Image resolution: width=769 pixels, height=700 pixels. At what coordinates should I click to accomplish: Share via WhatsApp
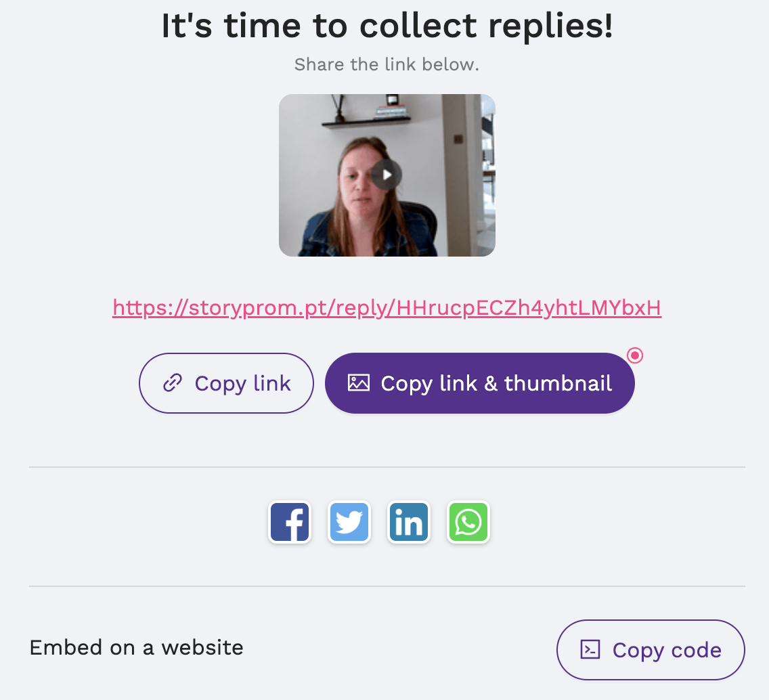[x=468, y=522]
